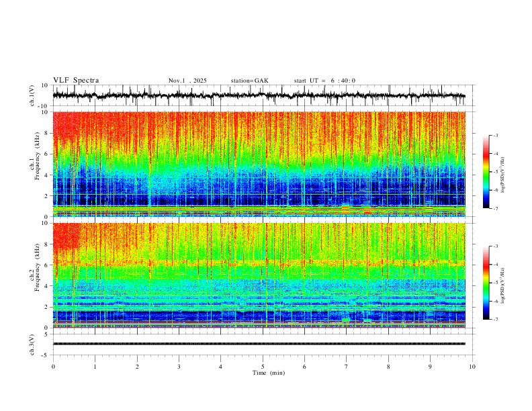
Task: Click the "8" kHz tick of ch.2 spectrogram
Action: [x=46, y=244]
